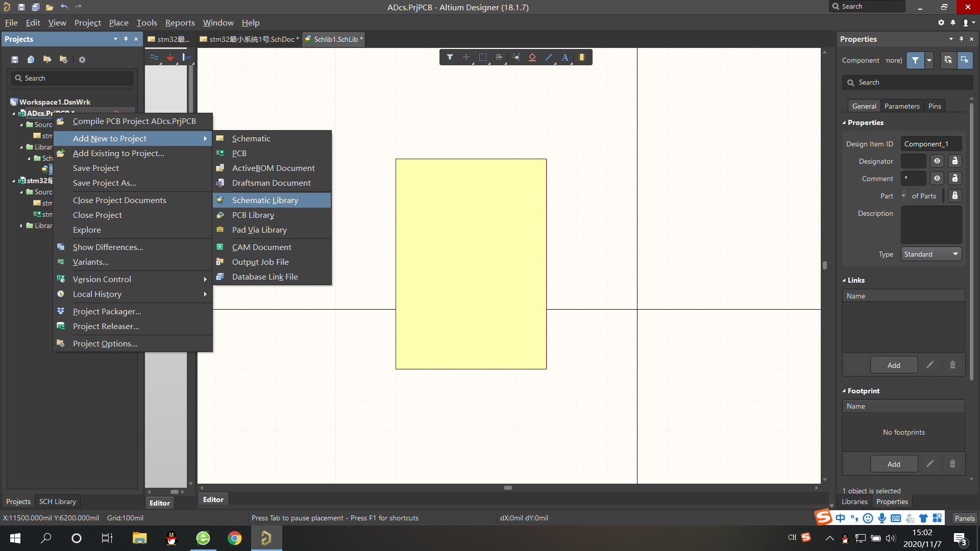The height and width of the screenshot is (551, 980).
Task: Click the PCB Library option
Action: pyautogui.click(x=253, y=215)
